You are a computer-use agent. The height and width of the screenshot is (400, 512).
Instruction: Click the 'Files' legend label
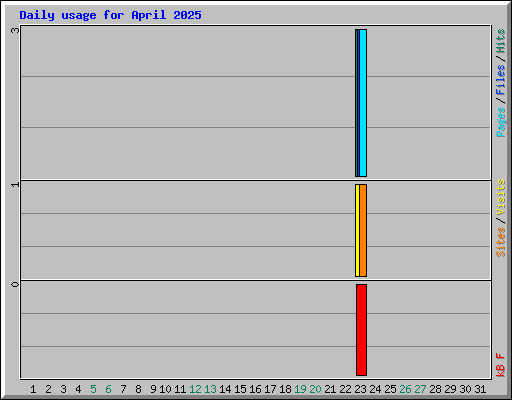point(501,80)
